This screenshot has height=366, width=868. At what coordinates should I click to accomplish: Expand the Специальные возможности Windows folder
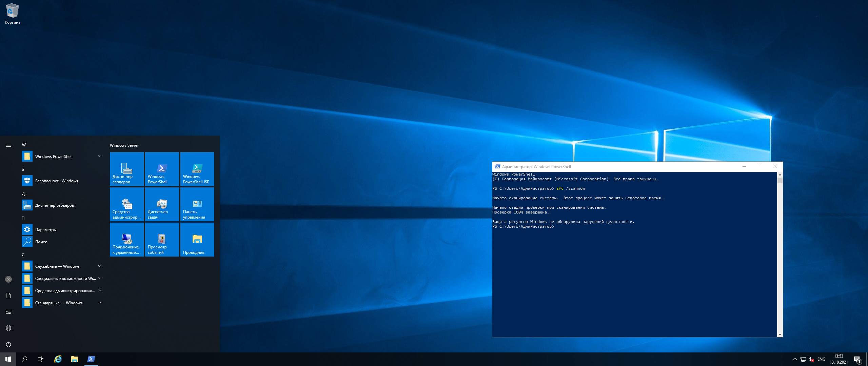(62, 279)
